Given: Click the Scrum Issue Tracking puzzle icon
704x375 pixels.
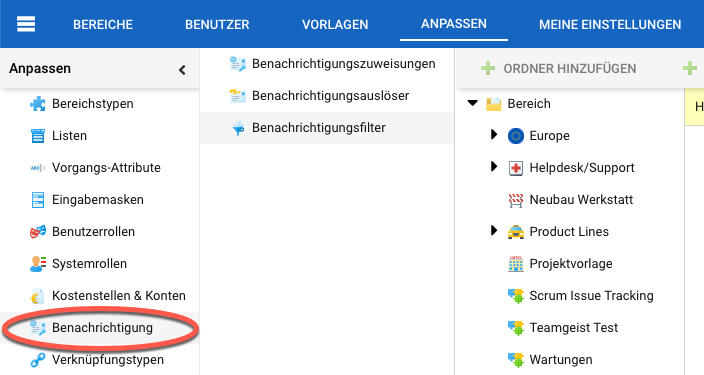Looking at the screenshot, I should [x=516, y=296].
